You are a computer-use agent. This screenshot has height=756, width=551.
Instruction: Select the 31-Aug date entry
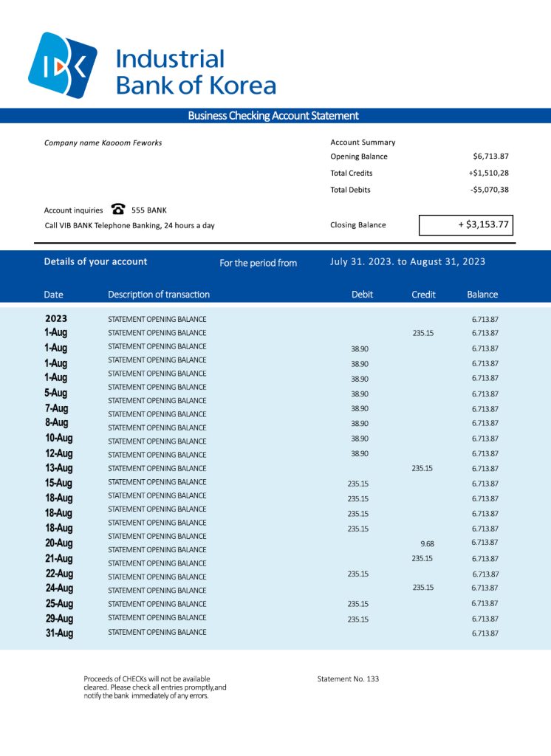tap(59, 633)
